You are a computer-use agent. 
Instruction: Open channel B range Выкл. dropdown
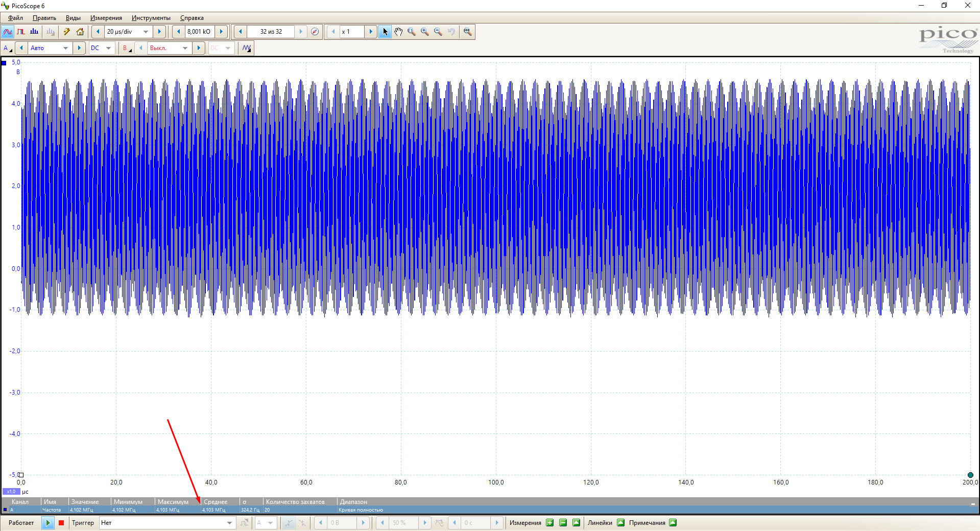click(185, 48)
